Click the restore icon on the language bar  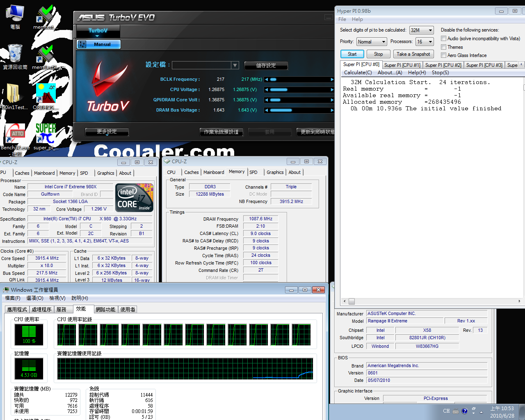(474, 409)
